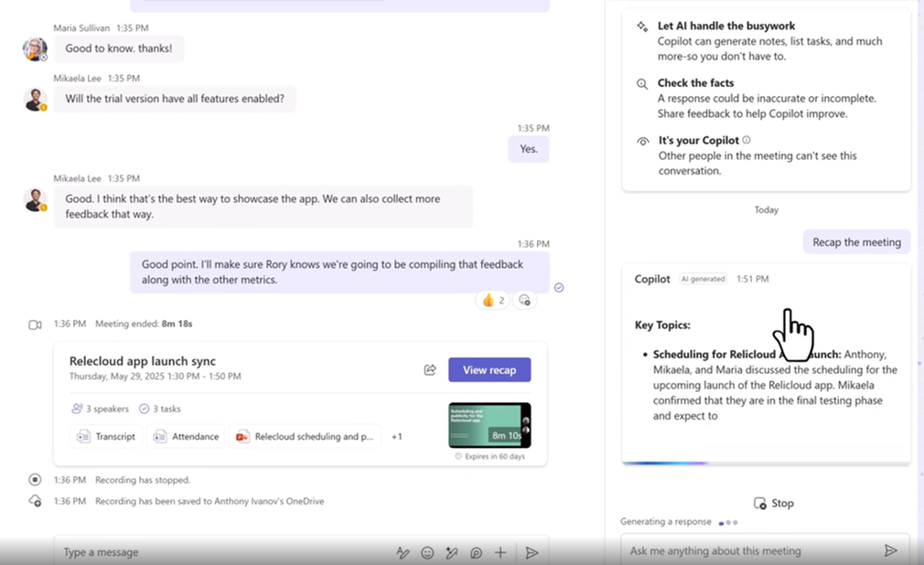Click the share icon beside View recap
Viewport: 924px width, 565px height.
tap(430, 370)
